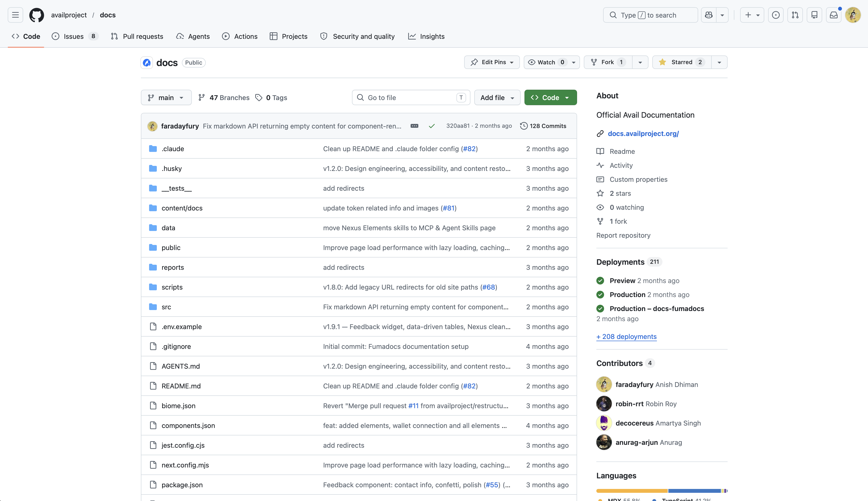
Task: Open anurag-arjun contributor avatar
Action: click(x=604, y=442)
